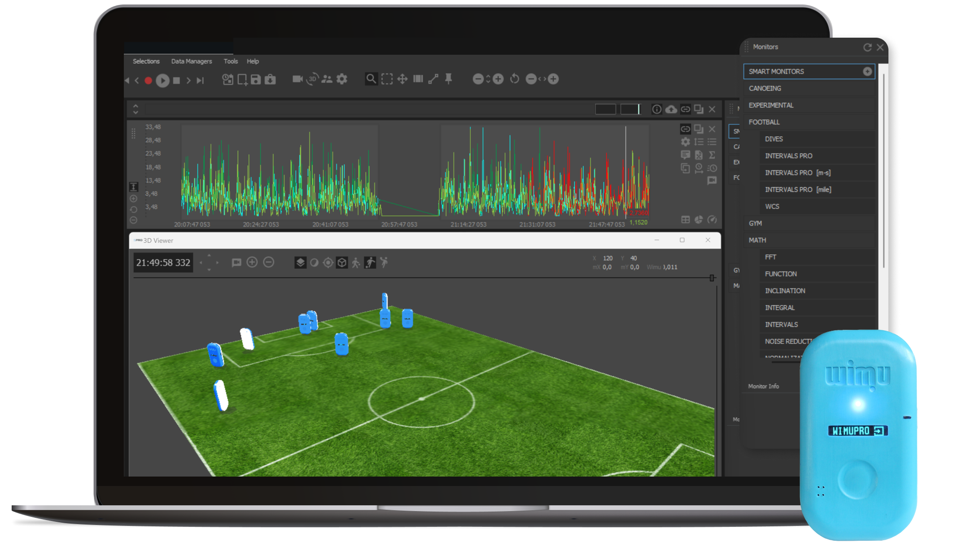Toggle the layers button in 3D Viewer

coord(300,262)
